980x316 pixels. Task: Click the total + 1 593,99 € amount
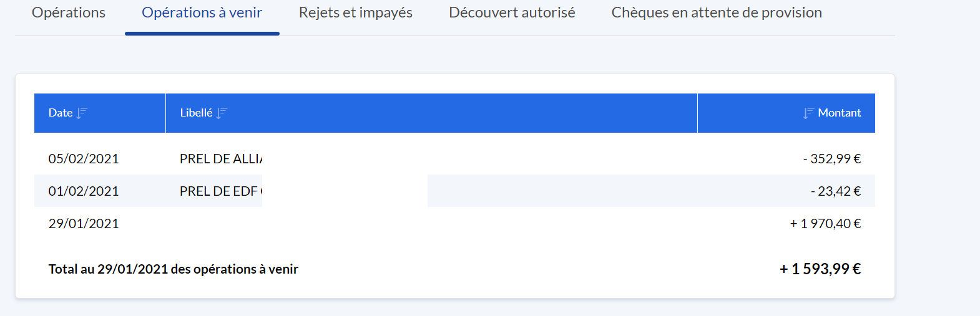(820, 269)
